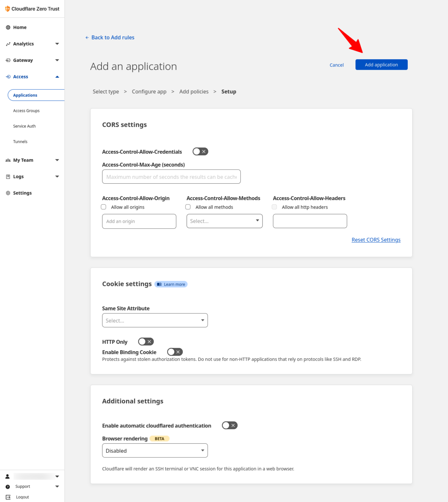Check the Allow all origins checkbox
The width and height of the screenshot is (448, 502).
(x=103, y=207)
